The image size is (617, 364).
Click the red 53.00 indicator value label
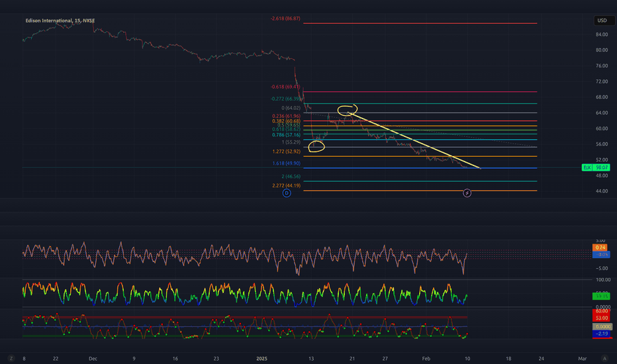[601, 318]
